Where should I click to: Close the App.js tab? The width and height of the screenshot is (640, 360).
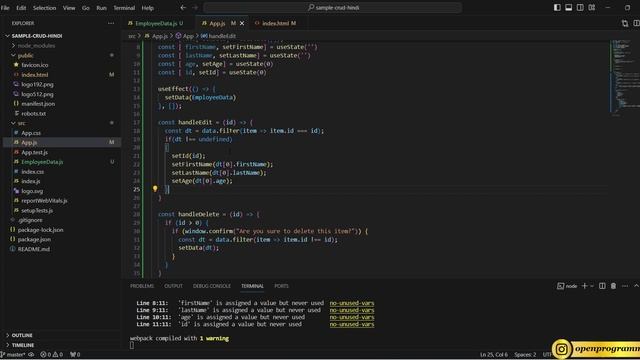coord(242,23)
